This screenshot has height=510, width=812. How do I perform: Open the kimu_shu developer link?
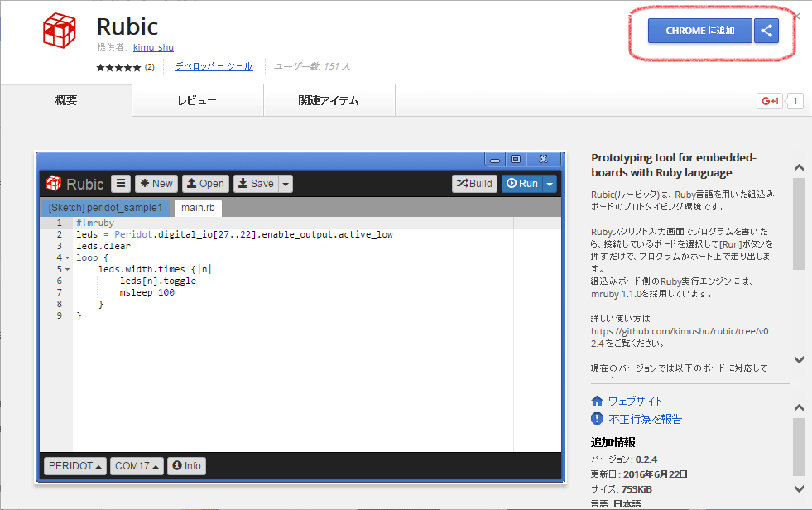tap(153, 48)
